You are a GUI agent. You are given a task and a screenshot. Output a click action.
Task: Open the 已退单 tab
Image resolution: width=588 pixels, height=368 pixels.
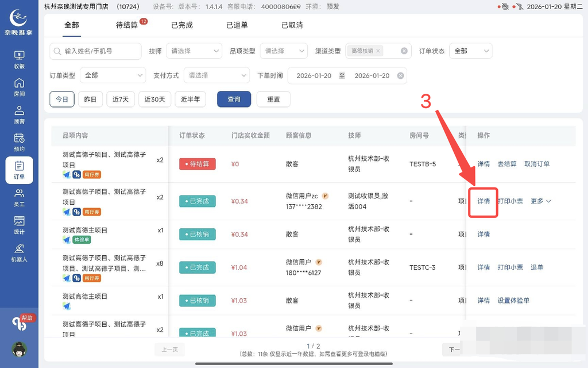point(238,25)
